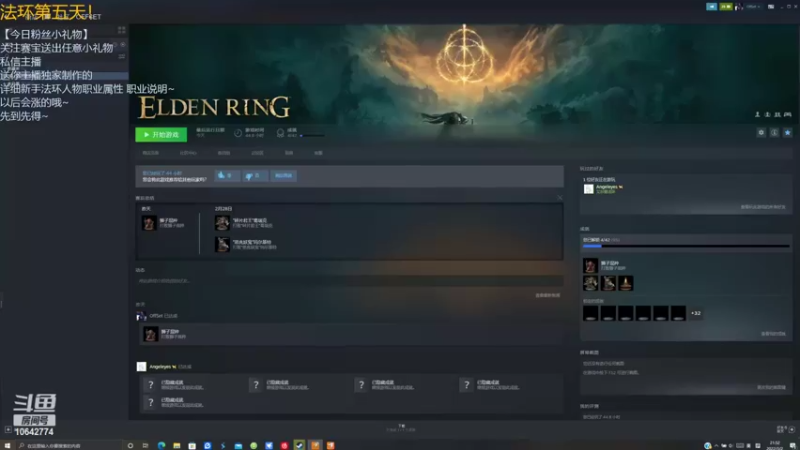800x450 pixels.
Task: Open game settings gear icon
Action: pos(761,133)
